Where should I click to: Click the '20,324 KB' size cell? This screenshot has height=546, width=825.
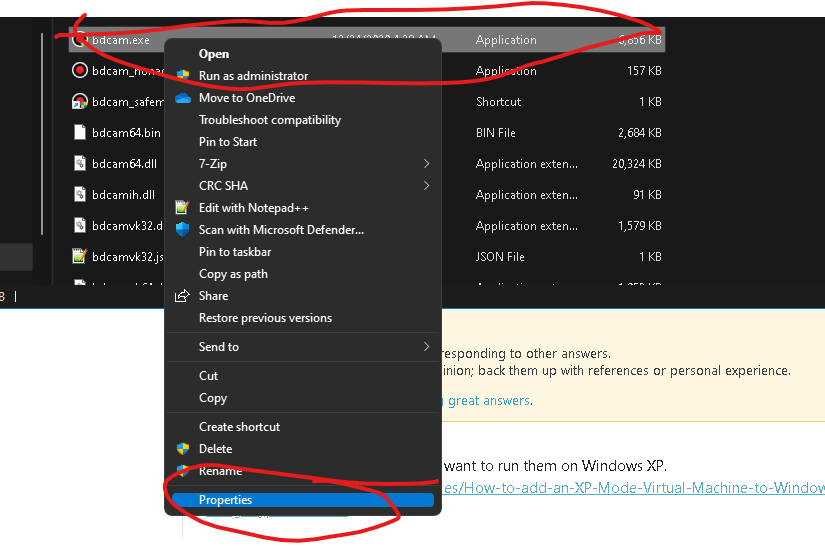click(x=637, y=164)
